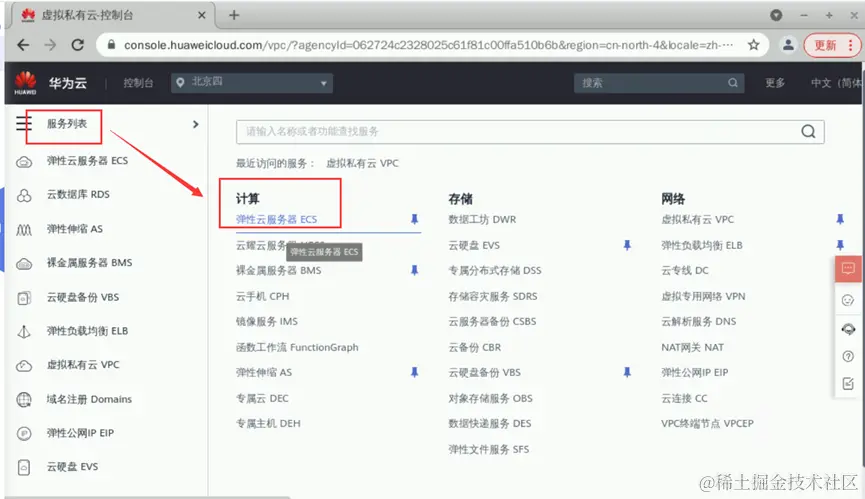Open the 中文 language selector
The image size is (865, 499).
(835, 83)
